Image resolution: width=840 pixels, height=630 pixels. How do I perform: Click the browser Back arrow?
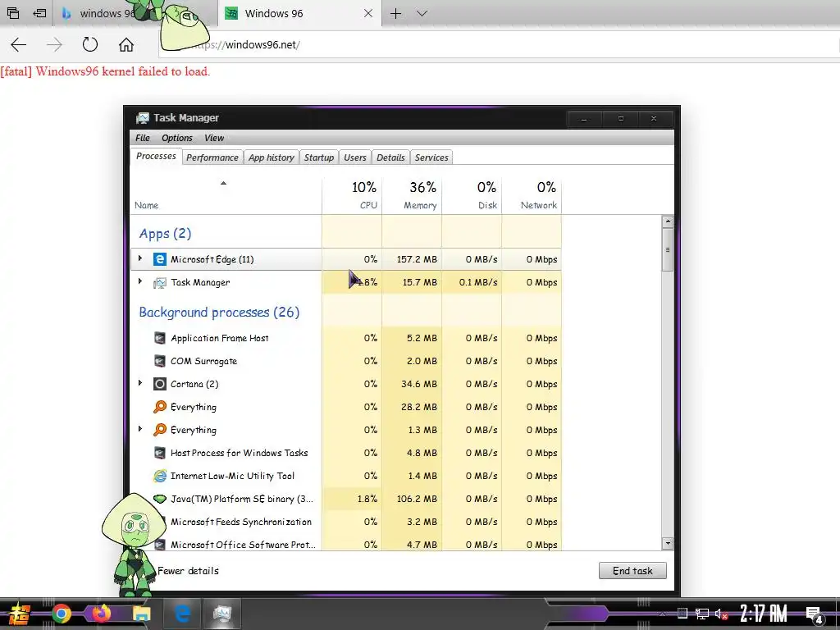coord(19,44)
